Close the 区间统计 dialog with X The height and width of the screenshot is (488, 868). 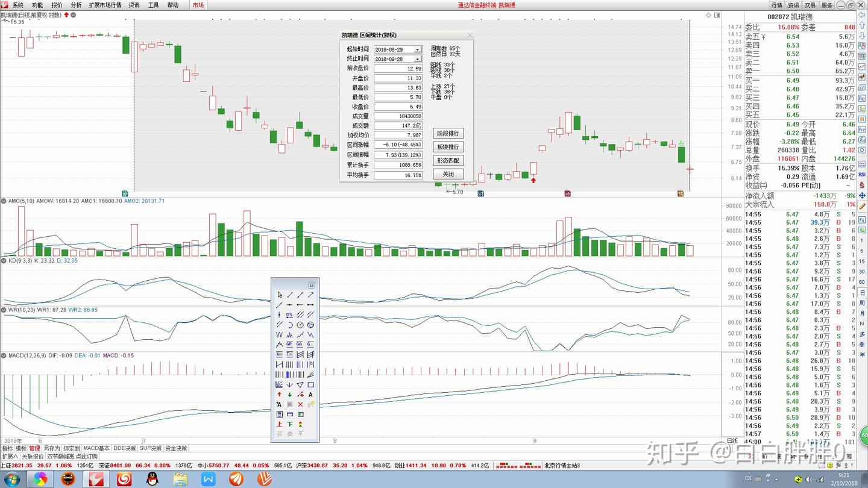coord(470,35)
